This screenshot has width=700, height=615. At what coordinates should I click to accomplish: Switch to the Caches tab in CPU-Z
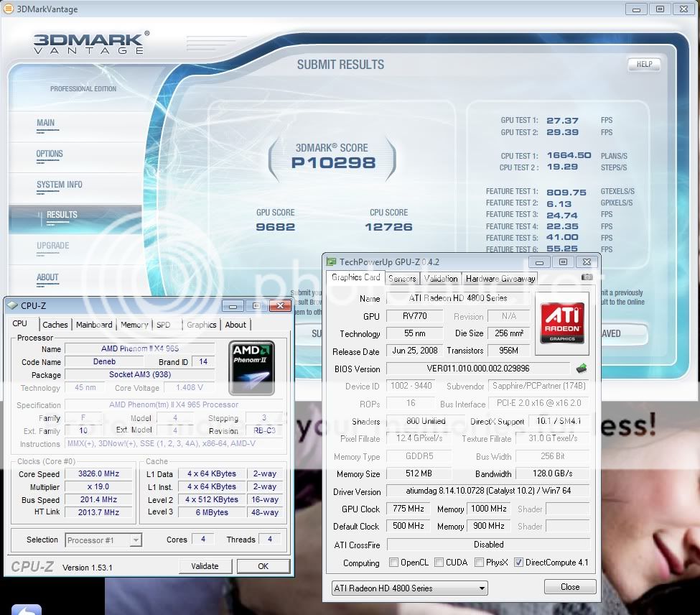(55, 325)
